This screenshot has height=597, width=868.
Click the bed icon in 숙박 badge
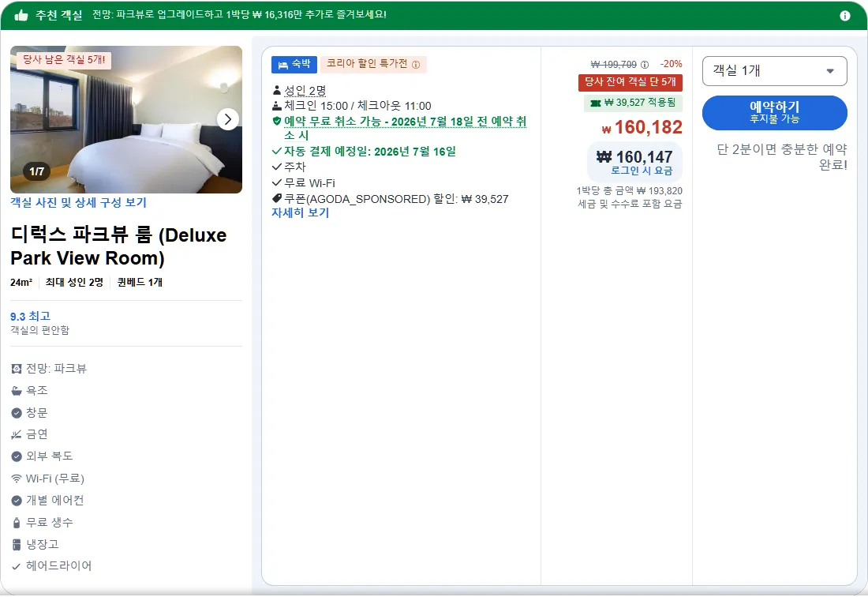point(282,65)
